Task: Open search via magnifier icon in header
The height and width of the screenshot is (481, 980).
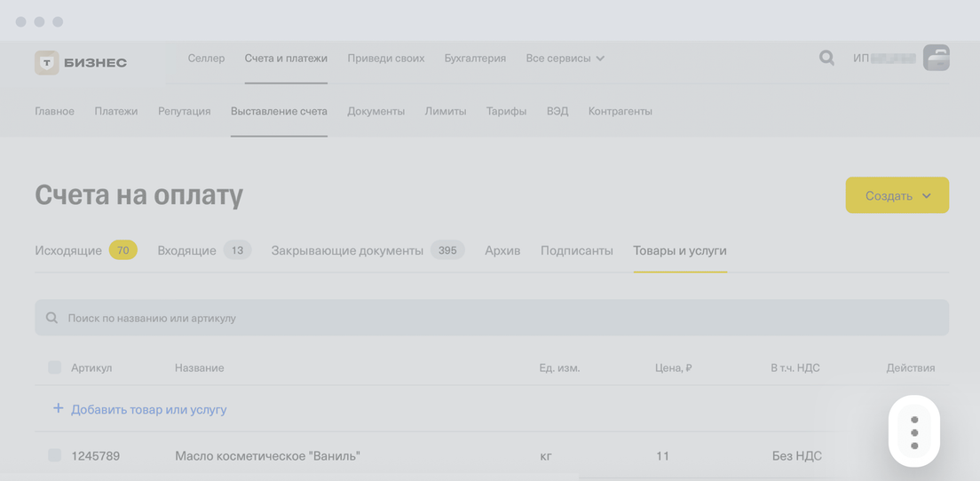Action: click(x=826, y=59)
